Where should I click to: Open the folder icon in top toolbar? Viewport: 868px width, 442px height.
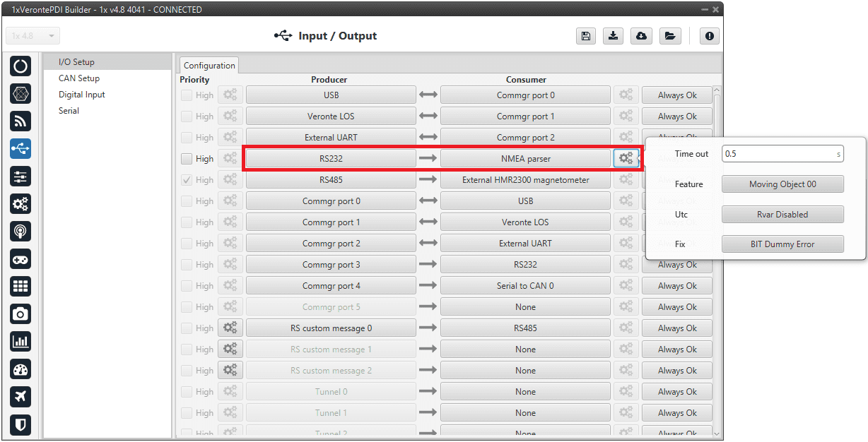669,36
